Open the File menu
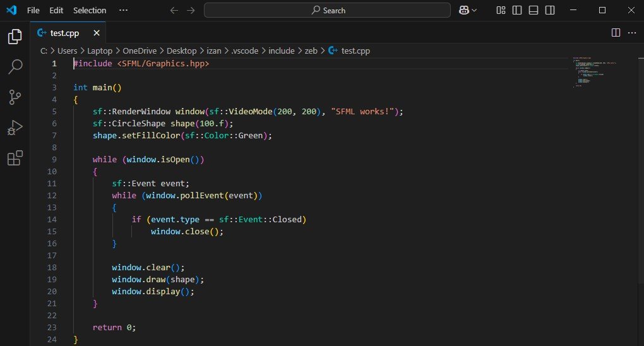644x346 pixels. [x=33, y=10]
